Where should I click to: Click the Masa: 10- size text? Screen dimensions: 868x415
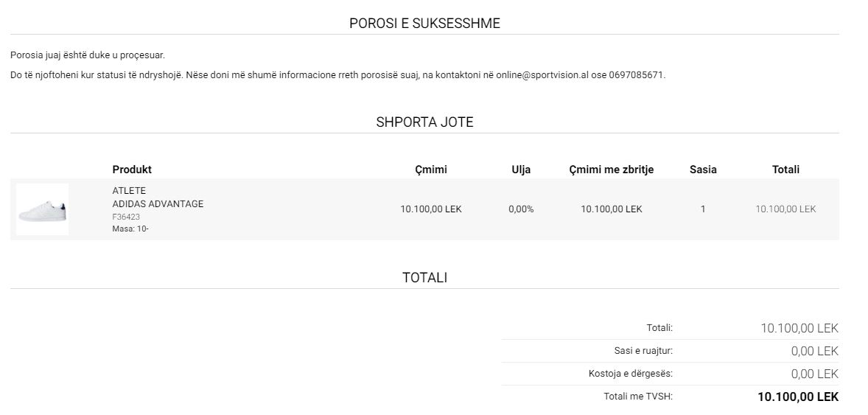[x=130, y=229]
